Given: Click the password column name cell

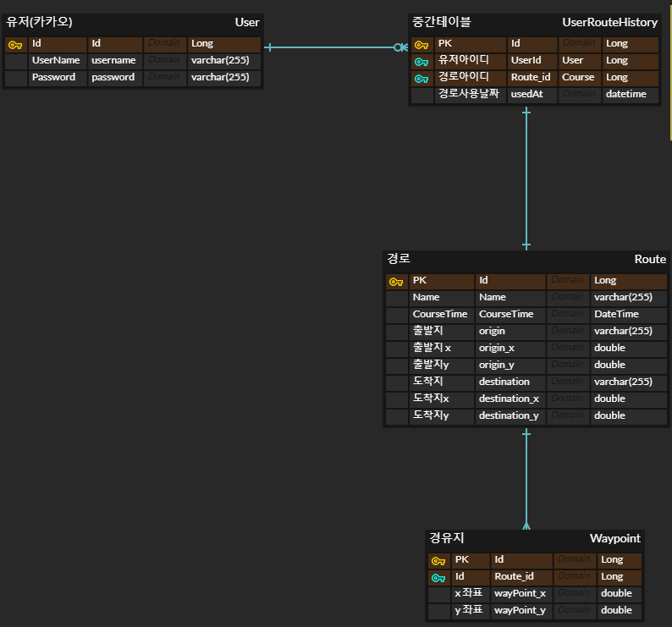Looking at the screenshot, I should [x=115, y=79].
